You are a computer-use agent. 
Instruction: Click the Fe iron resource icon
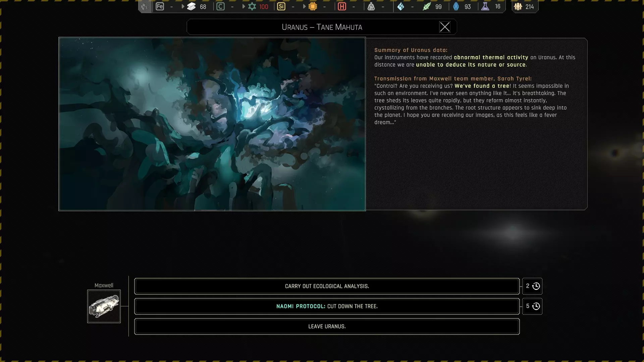(160, 6)
